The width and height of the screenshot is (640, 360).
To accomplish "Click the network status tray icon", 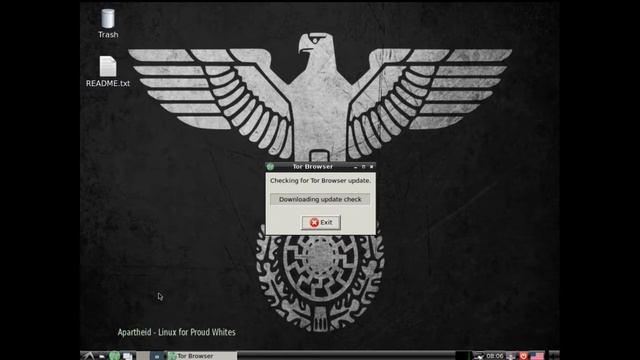I will tap(478, 356).
